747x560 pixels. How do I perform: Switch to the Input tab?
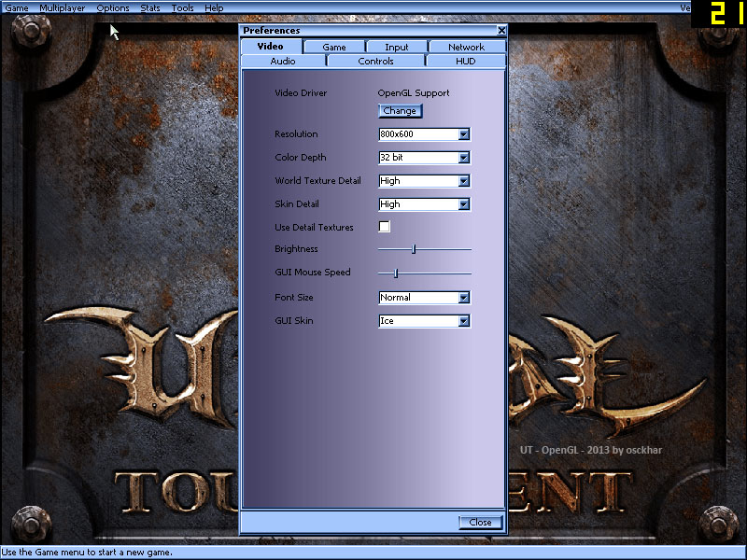coord(396,48)
